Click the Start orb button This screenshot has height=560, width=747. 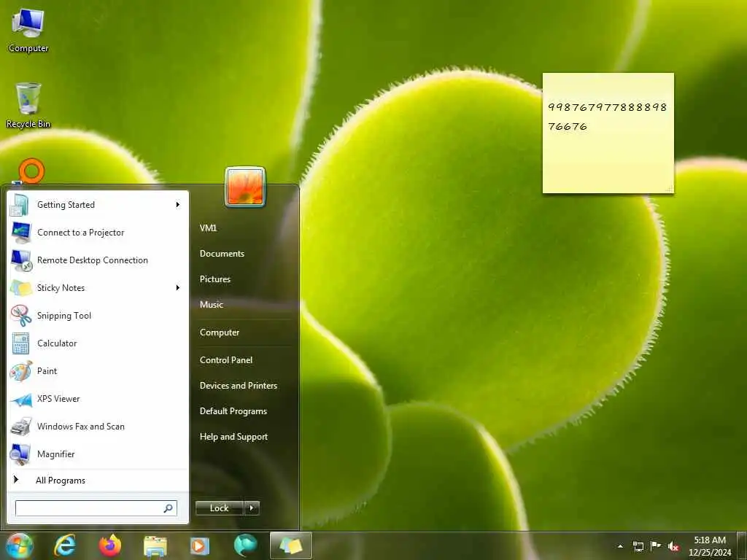click(20, 545)
